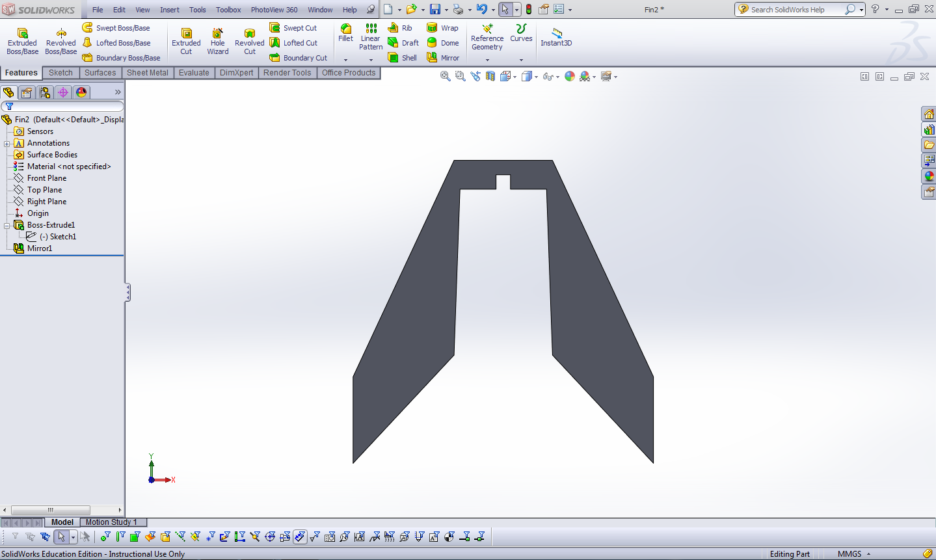This screenshot has height=560, width=936.
Task: Click the Rebuild traffic light icon
Action: point(529,9)
